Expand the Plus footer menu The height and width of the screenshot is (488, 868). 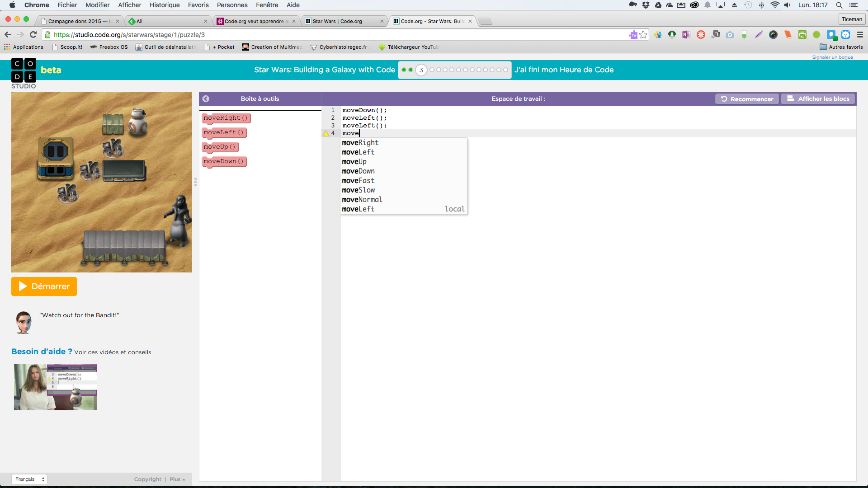point(177,479)
